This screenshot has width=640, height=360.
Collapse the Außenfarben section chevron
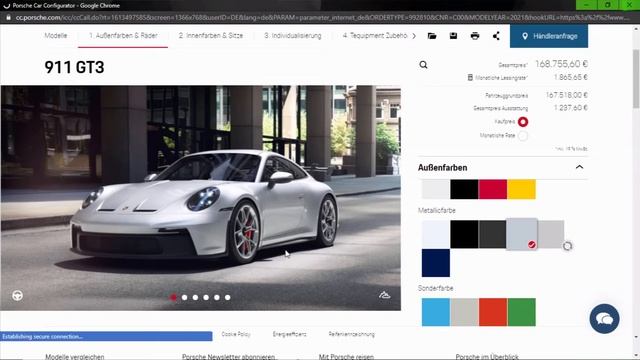click(x=579, y=167)
